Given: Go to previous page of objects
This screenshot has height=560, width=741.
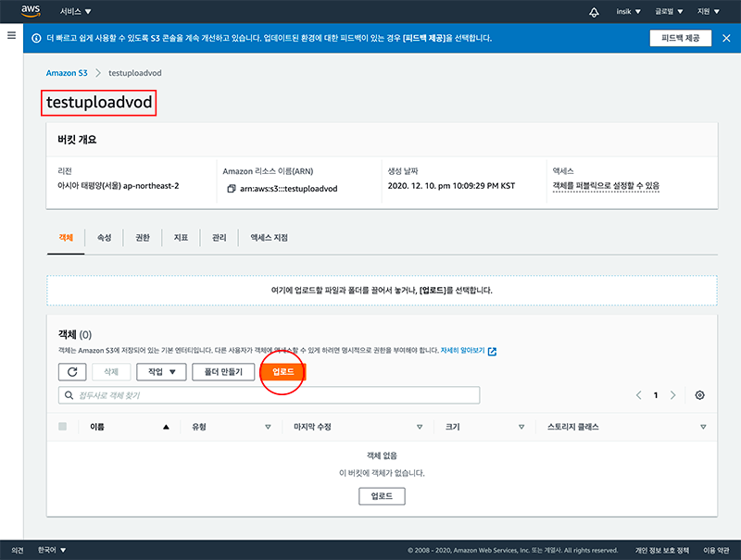Looking at the screenshot, I should click(638, 395).
